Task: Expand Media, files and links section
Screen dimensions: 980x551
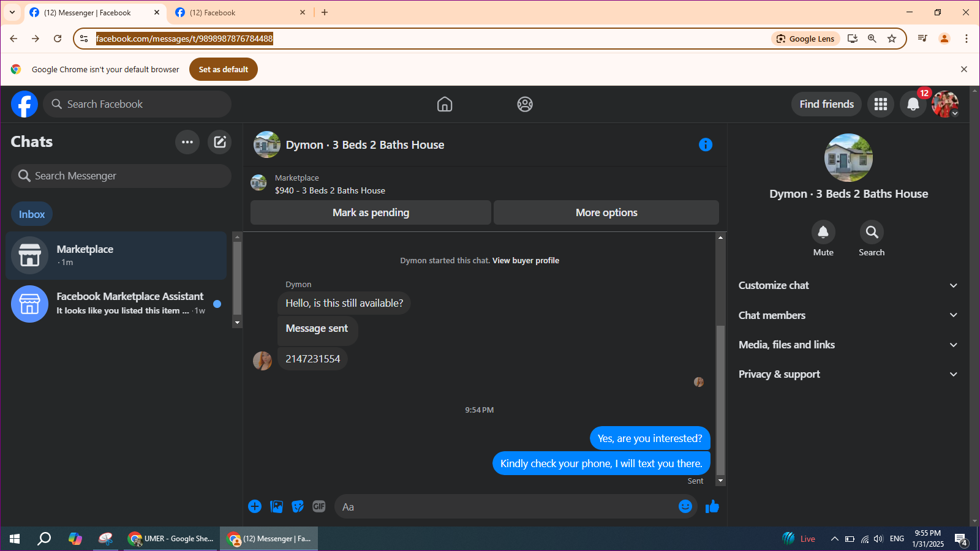Action: pyautogui.click(x=848, y=345)
